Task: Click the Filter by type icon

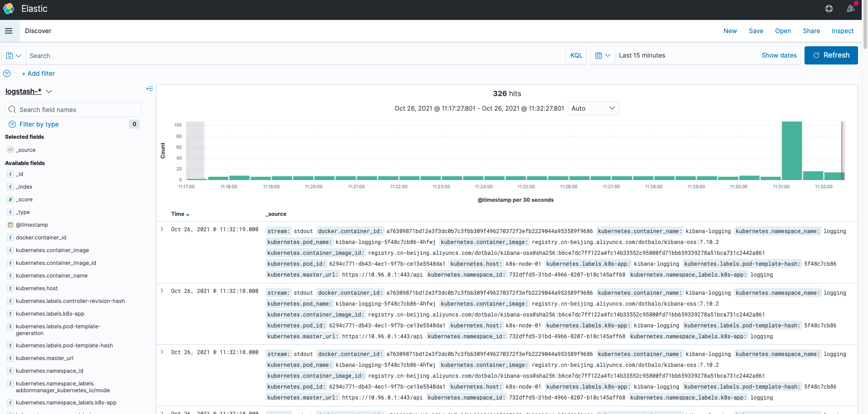Action: pyautogui.click(x=12, y=124)
